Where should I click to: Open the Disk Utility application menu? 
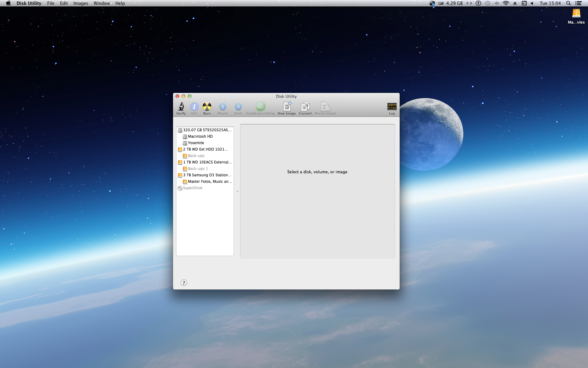(x=29, y=3)
